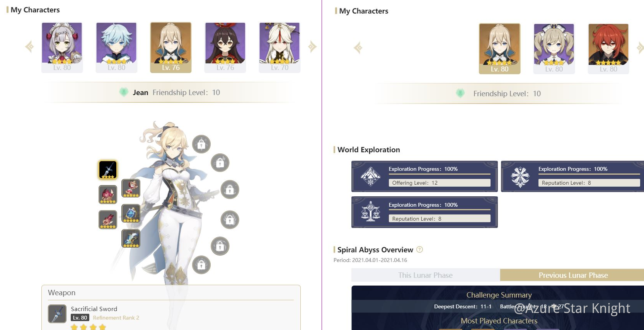Open the goblet artifact icon
The image size is (644, 330).
(131, 213)
